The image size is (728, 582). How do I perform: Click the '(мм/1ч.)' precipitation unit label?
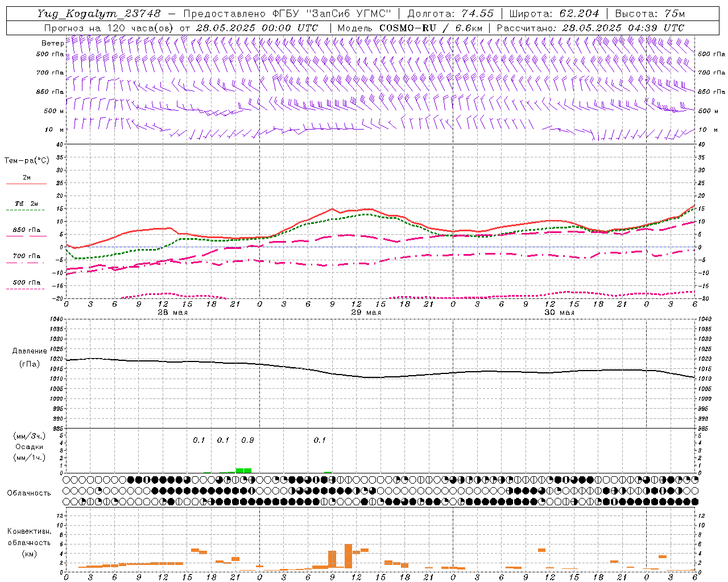[30, 458]
